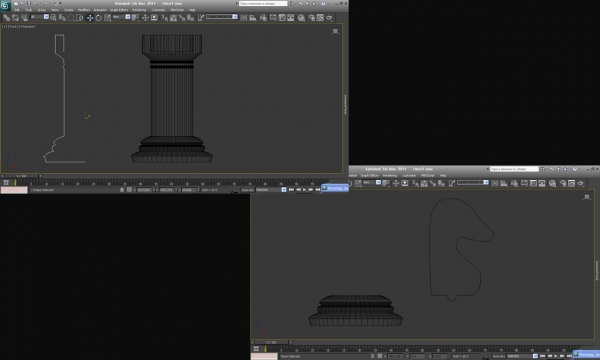Click the time slider in rook window

(x=21, y=176)
